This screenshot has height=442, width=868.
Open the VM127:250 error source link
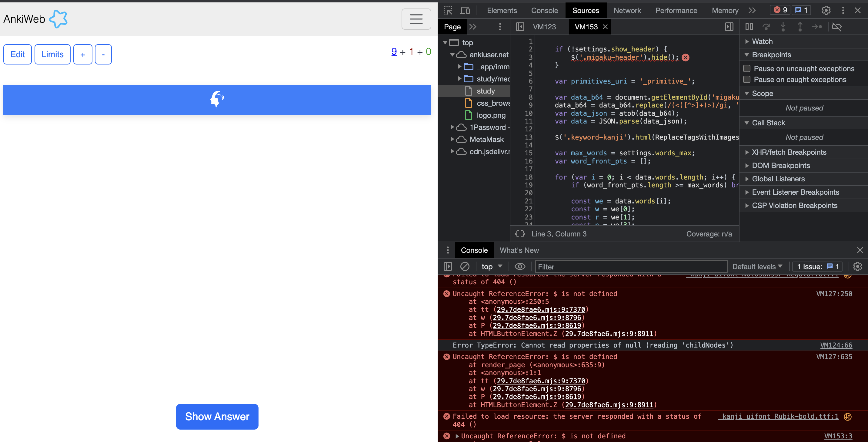(834, 294)
